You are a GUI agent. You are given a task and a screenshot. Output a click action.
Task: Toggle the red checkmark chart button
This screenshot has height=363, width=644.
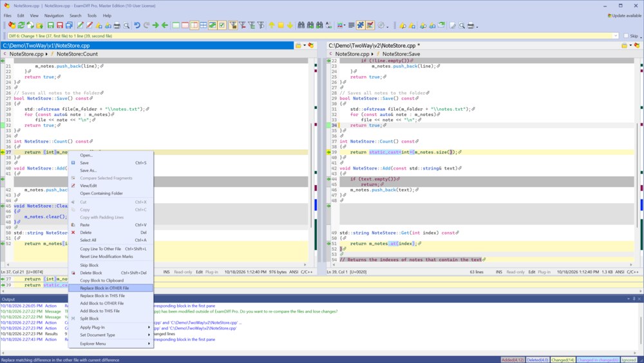click(370, 26)
